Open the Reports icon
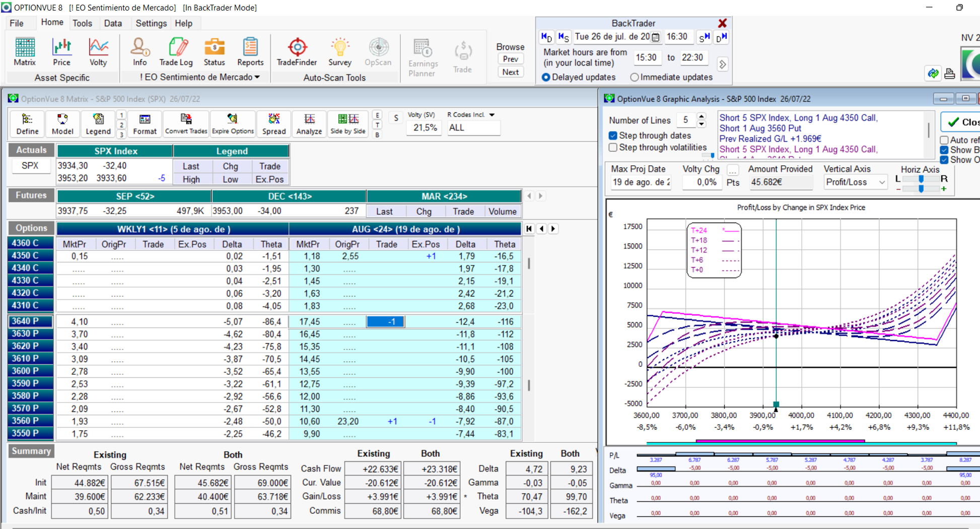The image size is (980, 529). (250, 52)
